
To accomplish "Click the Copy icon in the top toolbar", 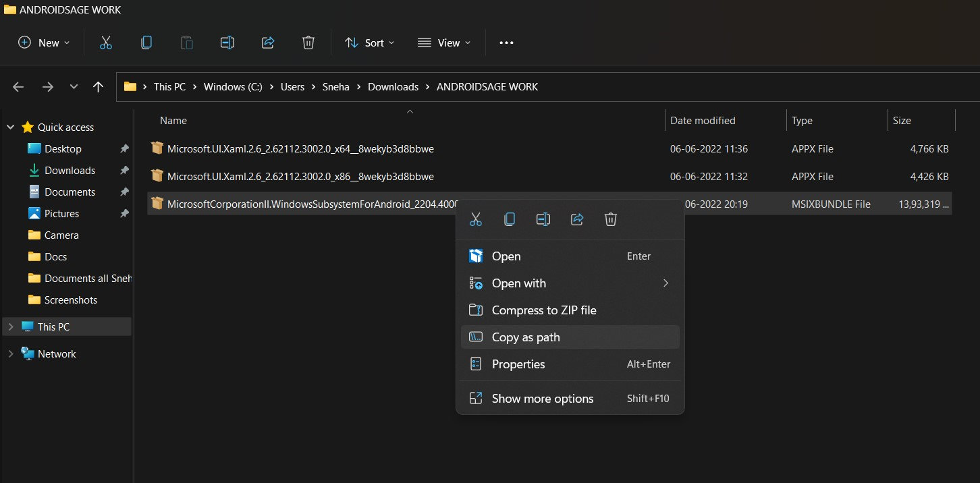I will [146, 42].
